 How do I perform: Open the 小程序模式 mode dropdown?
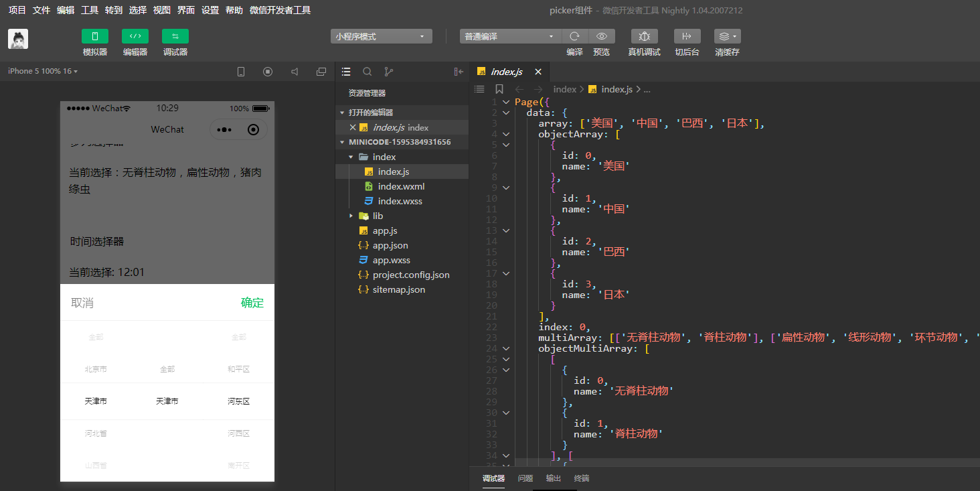click(x=382, y=36)
